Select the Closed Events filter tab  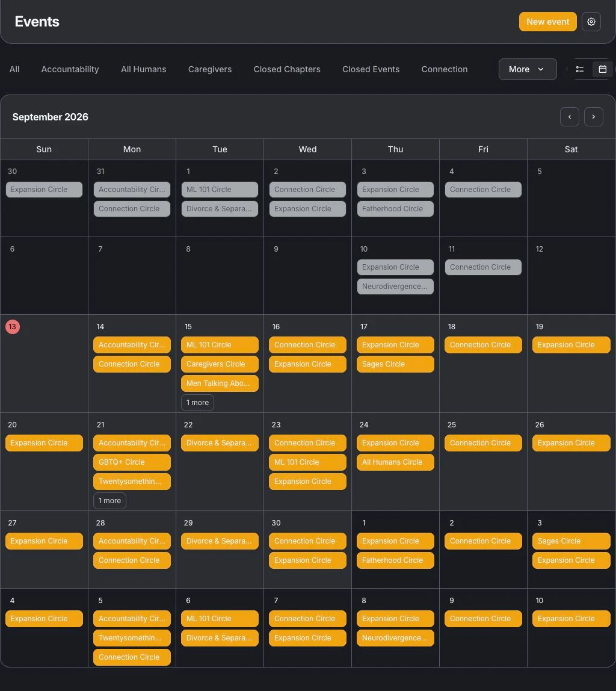pos(371,69)
